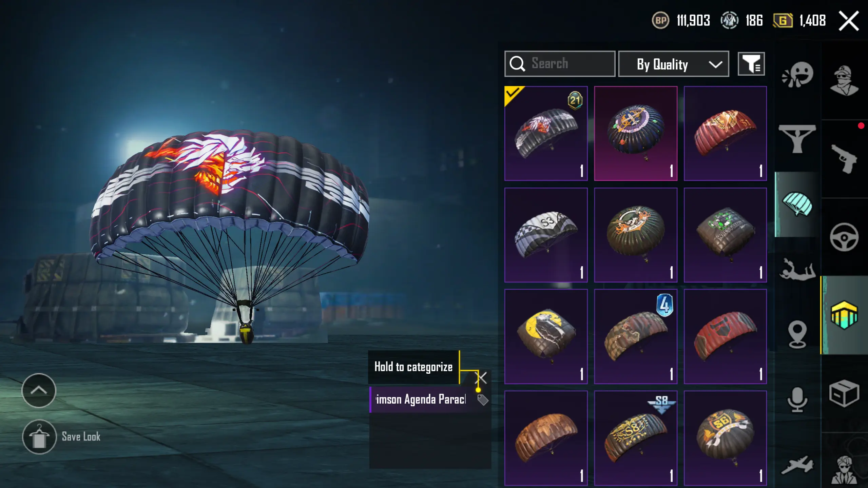Select the yellow moon parachute skin
The image size is (868, 488).
click(x=546, y=336)
